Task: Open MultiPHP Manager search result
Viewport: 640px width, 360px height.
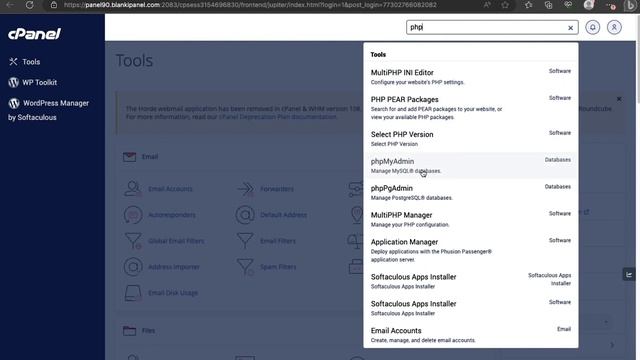Action: [471, 220]
